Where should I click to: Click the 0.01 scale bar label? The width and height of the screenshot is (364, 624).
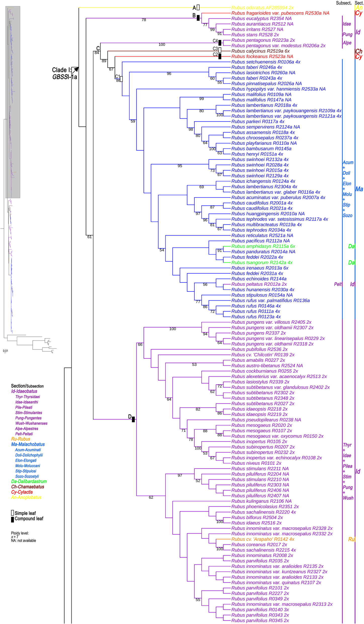pos(6,351)
